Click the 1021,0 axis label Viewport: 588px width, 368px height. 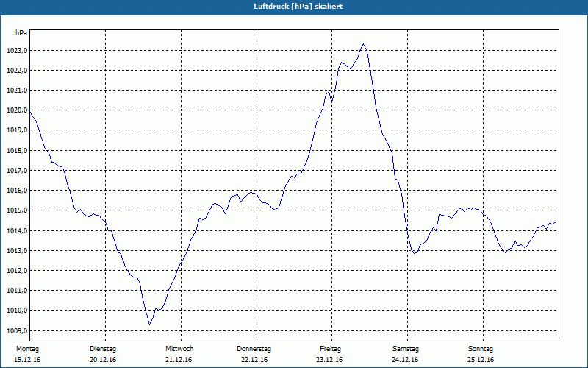(x=16, y=91)
